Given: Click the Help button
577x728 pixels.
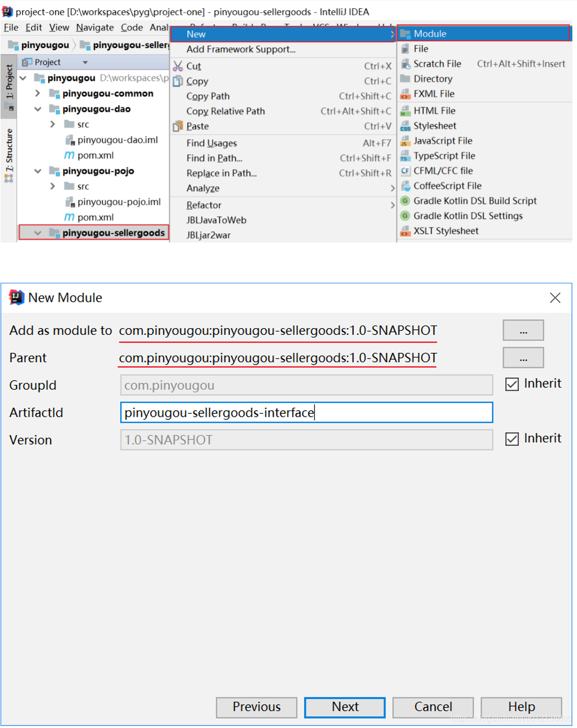Looking at the screenshot, I should point(521,707).
